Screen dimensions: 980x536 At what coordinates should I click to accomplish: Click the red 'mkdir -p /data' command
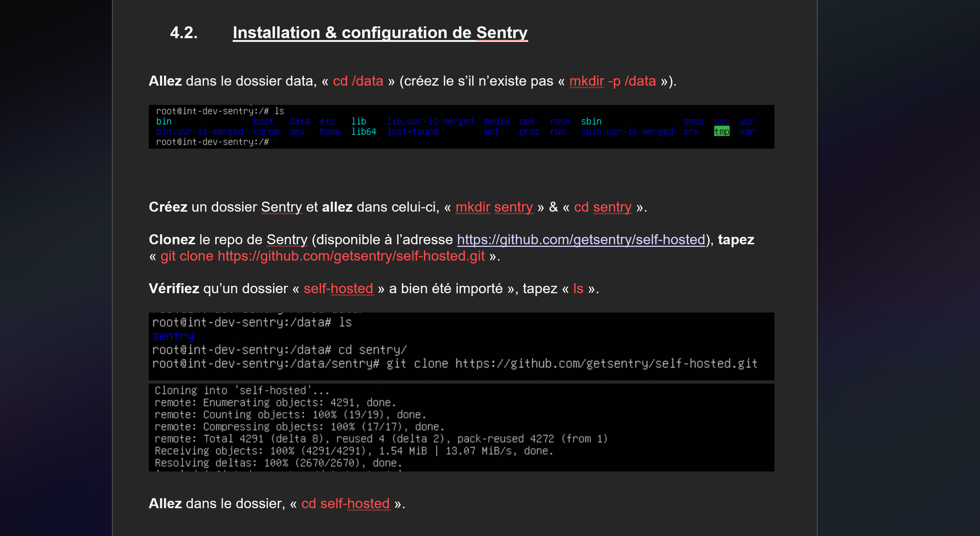click(x=612, y=81)
